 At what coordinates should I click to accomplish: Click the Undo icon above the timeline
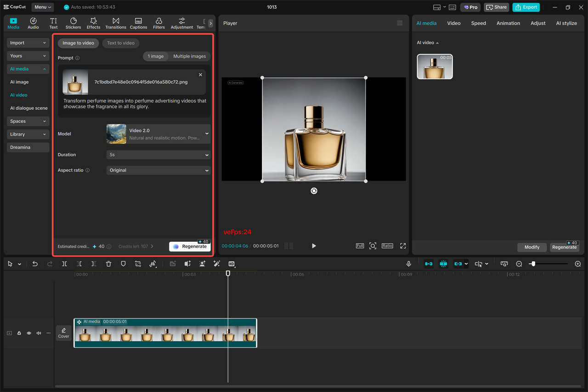tap(34, 263)
